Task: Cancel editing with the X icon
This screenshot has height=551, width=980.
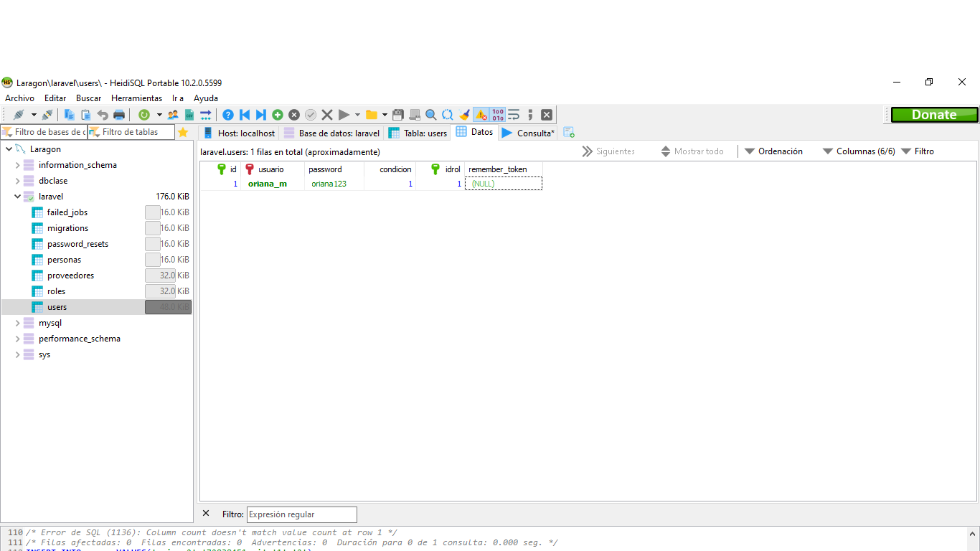Action: tap(327, 115)
